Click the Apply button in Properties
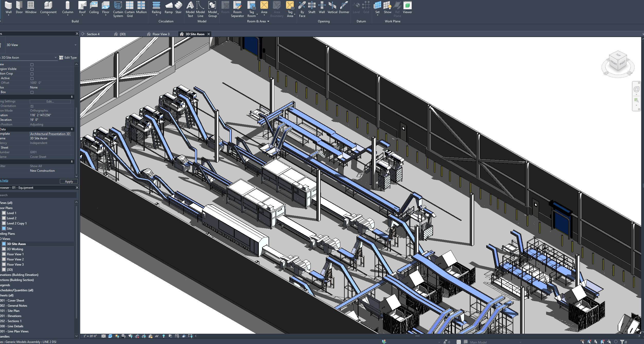The width and height of the screenshot is (644, 344). pyautogui.click(x=69, y=181)
